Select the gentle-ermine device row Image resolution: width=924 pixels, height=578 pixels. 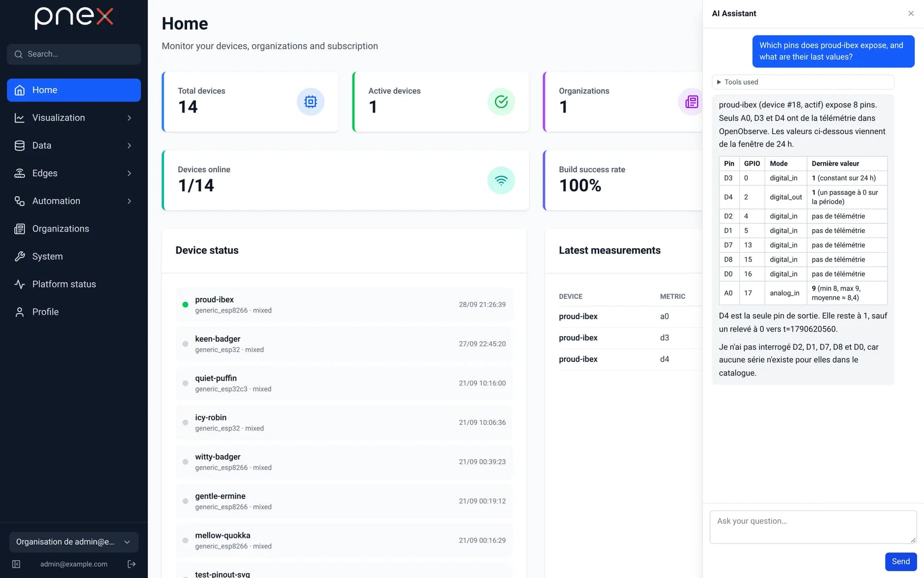tap(344, 501)
